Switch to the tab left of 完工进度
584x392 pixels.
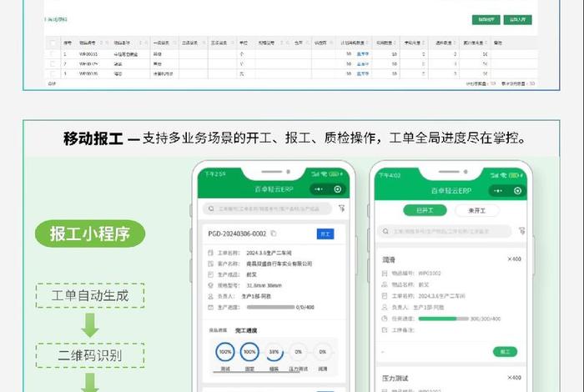coord(218,330)
